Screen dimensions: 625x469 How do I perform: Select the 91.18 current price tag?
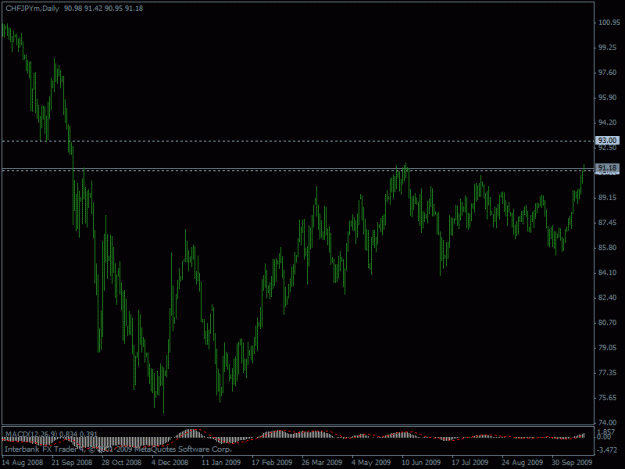[607, 168]
